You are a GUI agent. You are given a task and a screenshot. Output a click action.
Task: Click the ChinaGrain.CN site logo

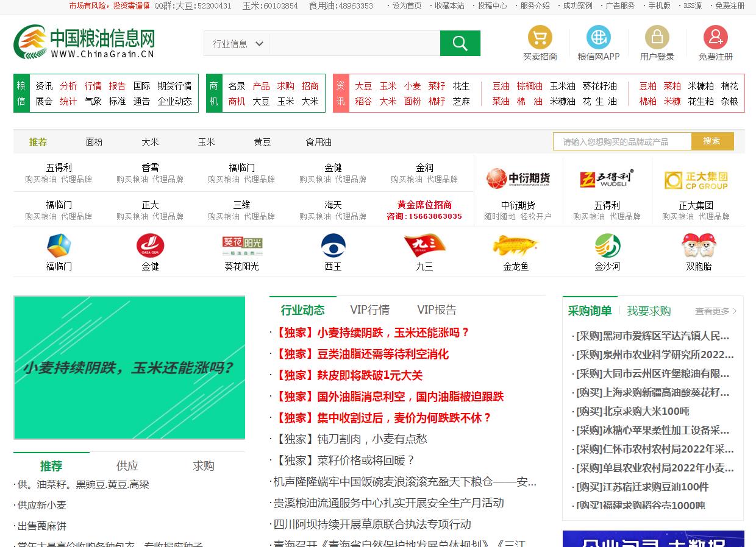click(84, 42)
